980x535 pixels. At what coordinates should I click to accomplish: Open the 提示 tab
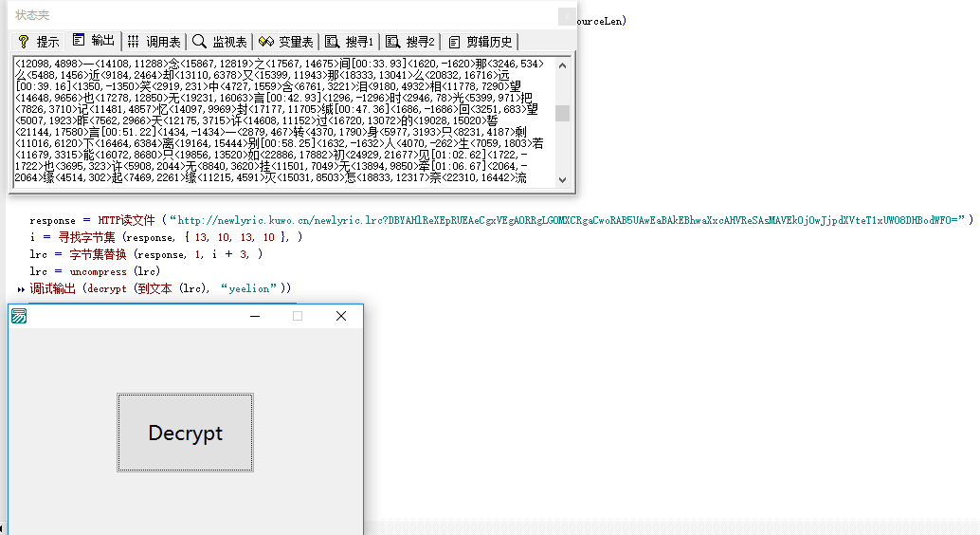[39, 42]
